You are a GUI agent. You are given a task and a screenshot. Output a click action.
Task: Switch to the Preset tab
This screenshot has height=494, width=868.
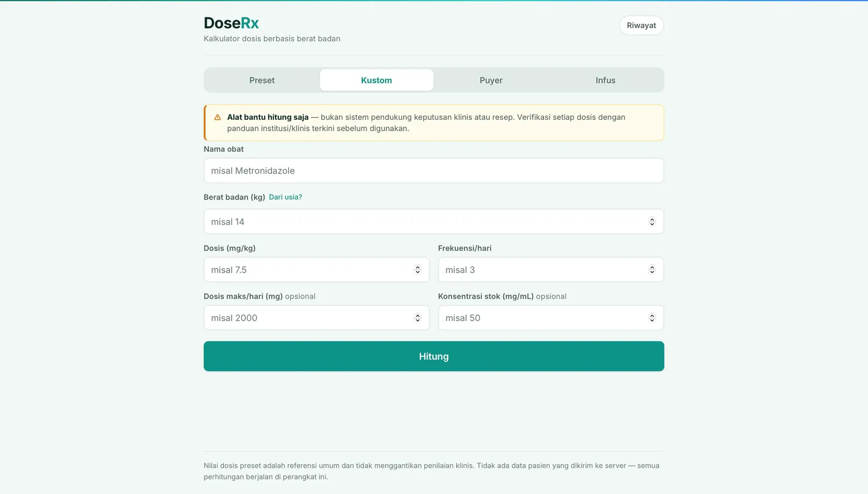(x=262, y=80)
